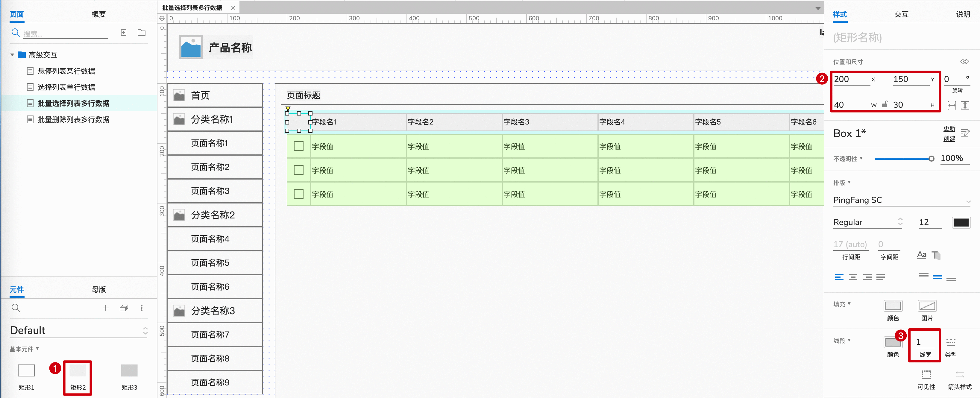Image resolution: width=980 pixels, height=398 pixels.
Task: Click the search icon in widget library panel
Action: pyautogui.click(x=16, y=307)
